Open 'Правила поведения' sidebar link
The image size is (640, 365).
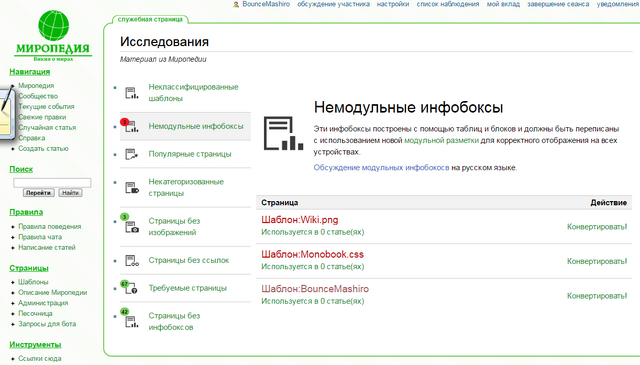(x=49, y=227)
